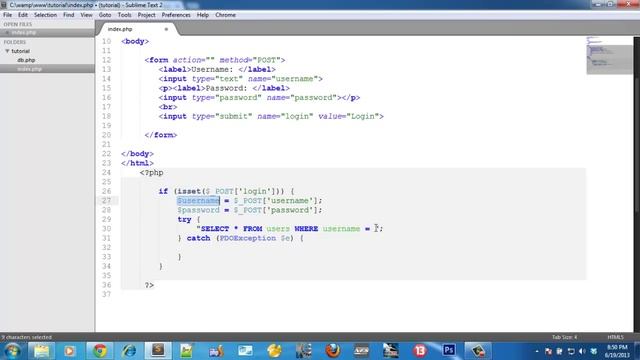Click line number 27 in the gutter
This screenshot has height=360, width=640.
click(x=106, y=200)
